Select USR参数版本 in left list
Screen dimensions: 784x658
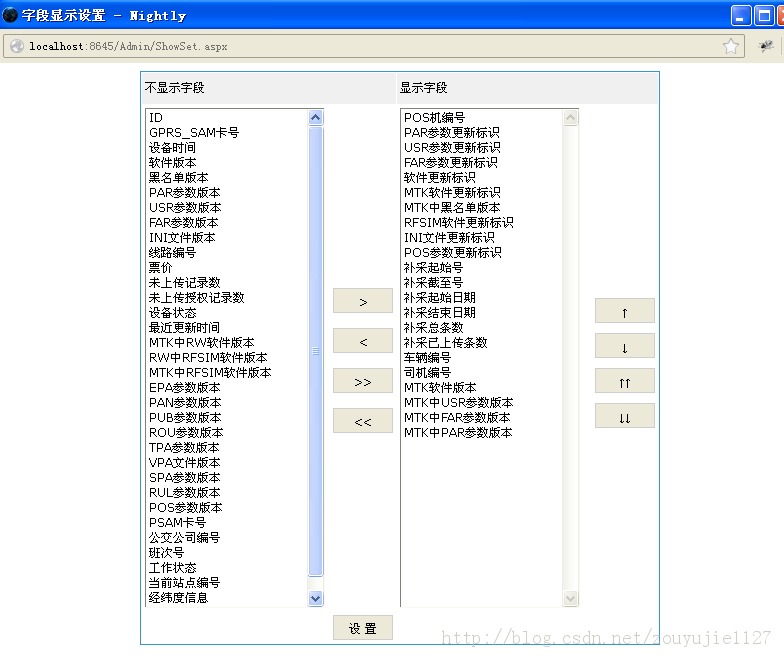[228, 208]
